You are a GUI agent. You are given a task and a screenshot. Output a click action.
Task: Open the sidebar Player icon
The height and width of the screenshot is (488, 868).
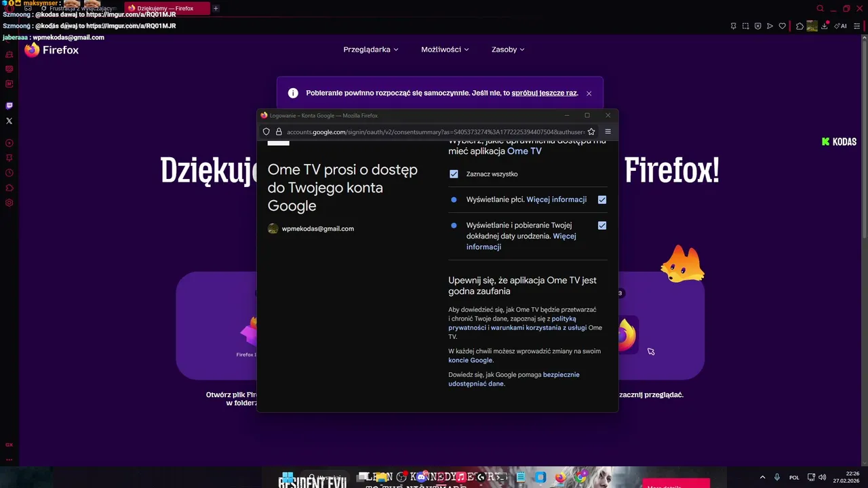pyautogui.click(x=9, y=143)
